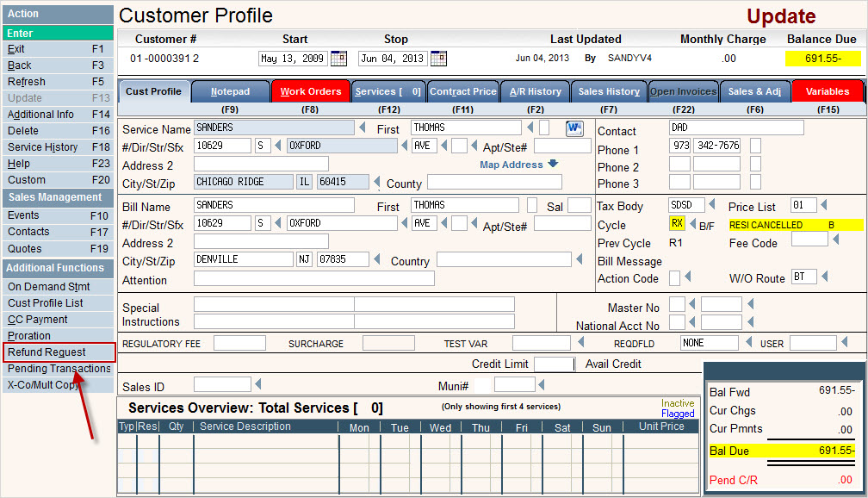
Task: Click the Phone 1 number field 342-7676
Action: (716, 146)
